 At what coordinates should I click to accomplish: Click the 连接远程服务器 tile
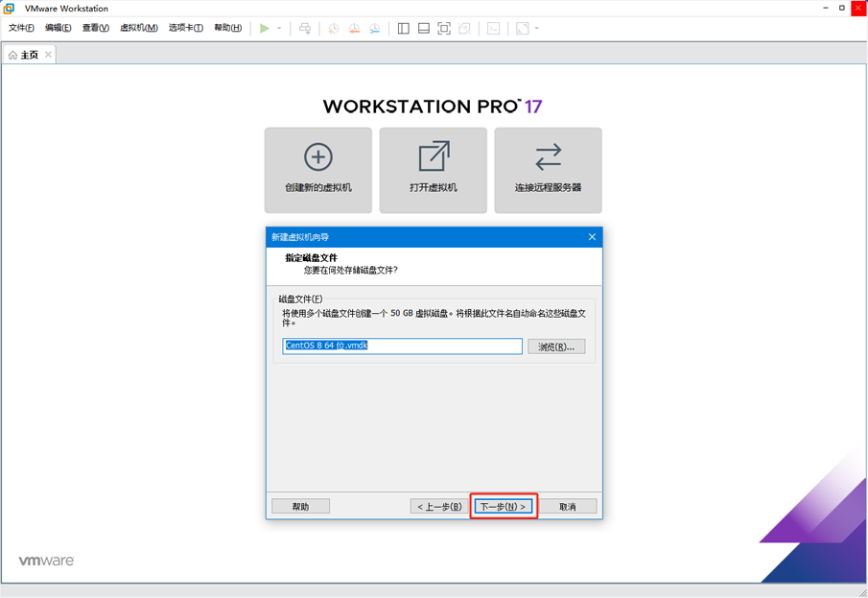tap(548, 170)
